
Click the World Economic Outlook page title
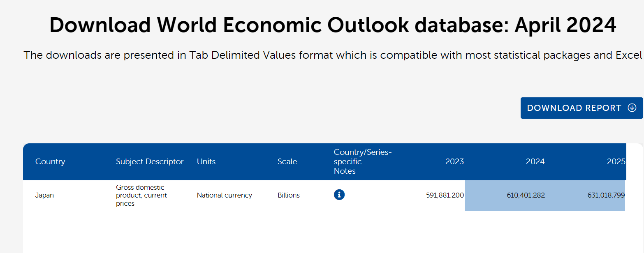(333, 25)
